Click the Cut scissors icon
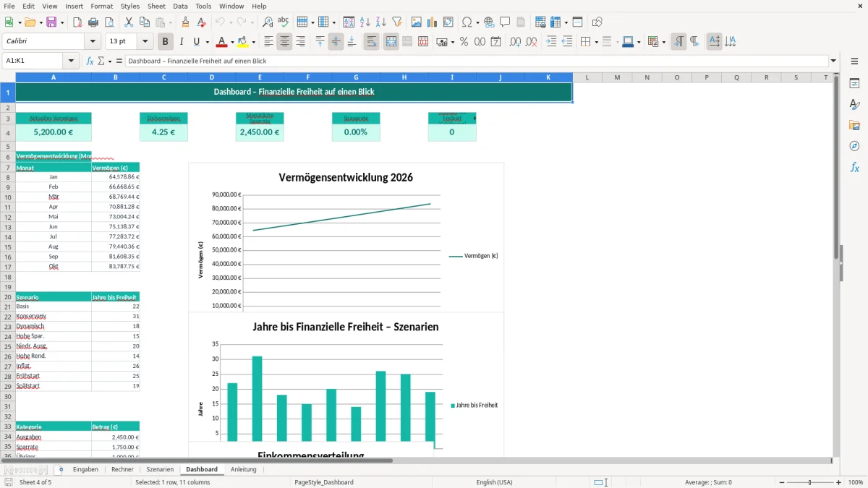The image size is (868, 488). 129,22
